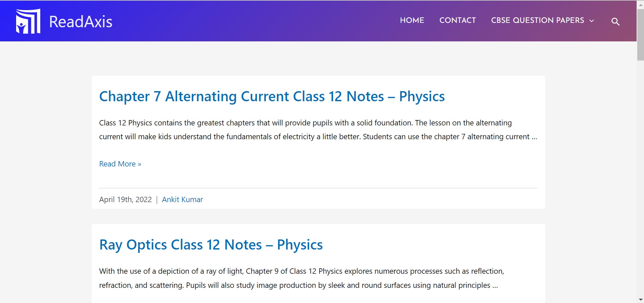Click the ReadAxis logo icon
This screenshot has height=303, width=644.
click(28, 21)
